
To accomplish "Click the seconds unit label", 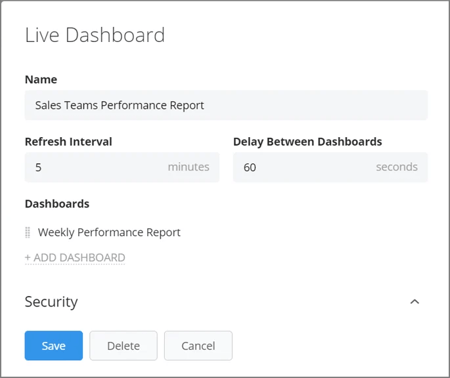I will point(397,167).
